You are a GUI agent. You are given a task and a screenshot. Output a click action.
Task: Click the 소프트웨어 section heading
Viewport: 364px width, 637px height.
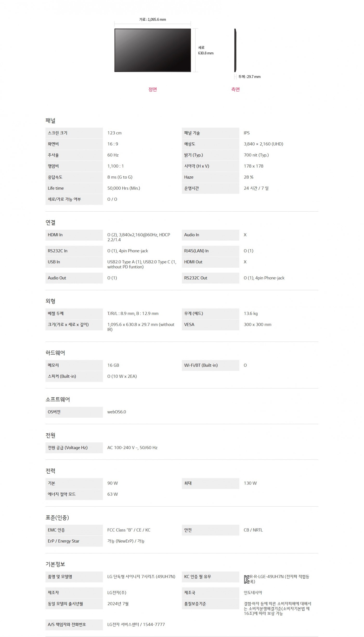click(x=58, y=400)
